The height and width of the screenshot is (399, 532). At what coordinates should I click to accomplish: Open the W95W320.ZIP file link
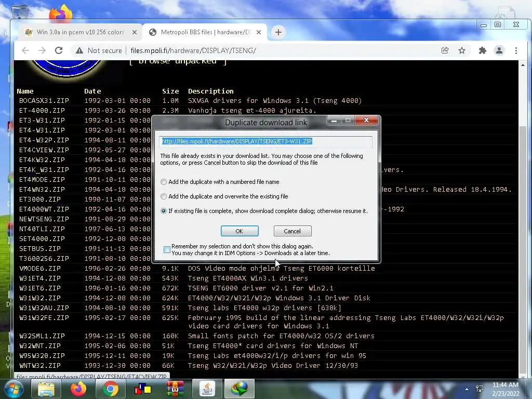pyautogui.click(x=42, y=356)
